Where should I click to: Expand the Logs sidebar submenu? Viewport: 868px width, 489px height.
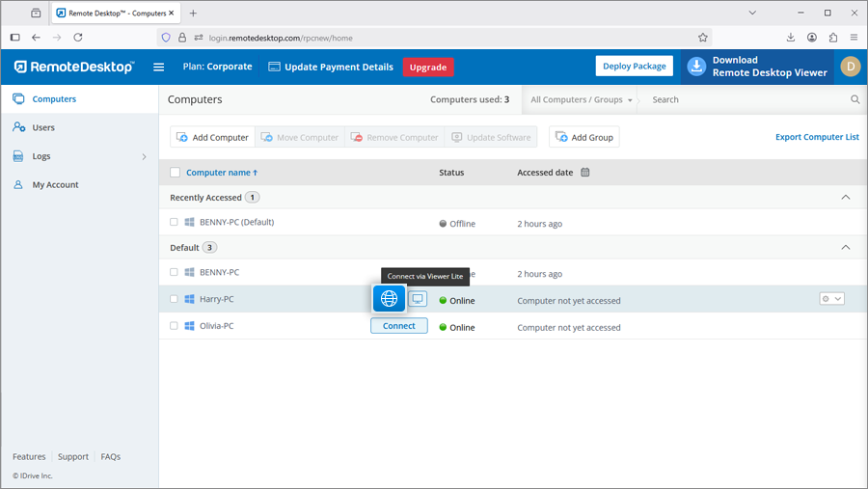pyautogui.click(x=145, y=156)
